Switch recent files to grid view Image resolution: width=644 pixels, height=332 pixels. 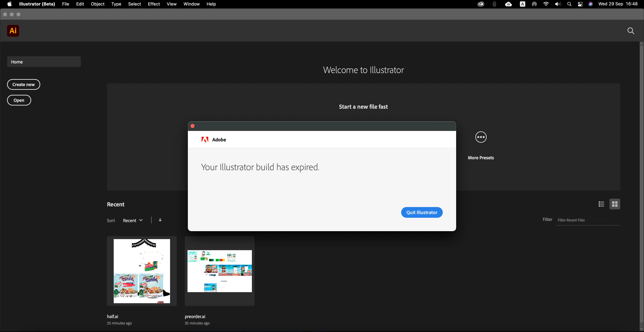point(614,204)
